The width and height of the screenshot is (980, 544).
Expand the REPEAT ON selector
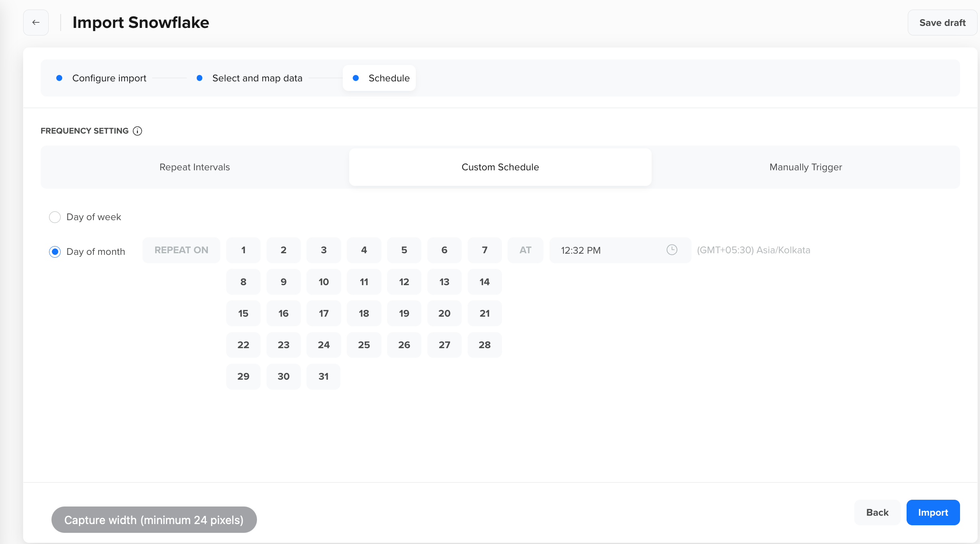point(181,250)
